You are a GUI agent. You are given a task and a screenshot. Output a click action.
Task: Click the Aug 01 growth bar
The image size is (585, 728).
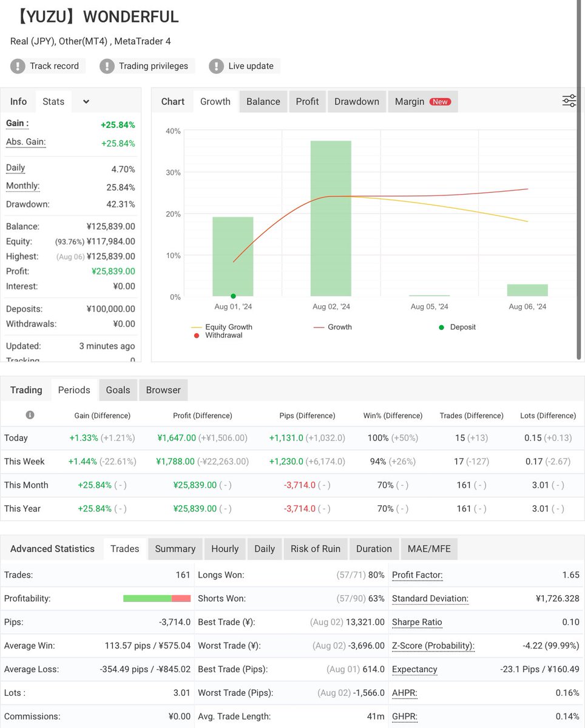[x=233, y=257]
